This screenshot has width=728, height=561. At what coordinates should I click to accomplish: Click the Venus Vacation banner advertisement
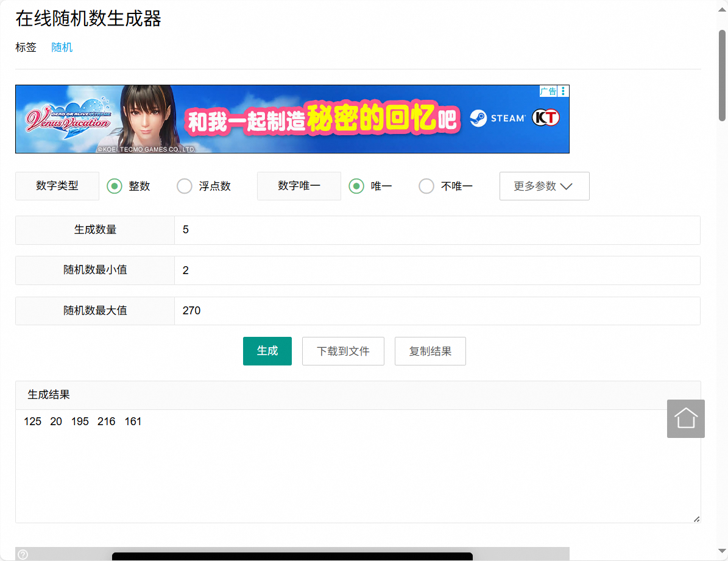pyautogui.click(x=292, y=119)
